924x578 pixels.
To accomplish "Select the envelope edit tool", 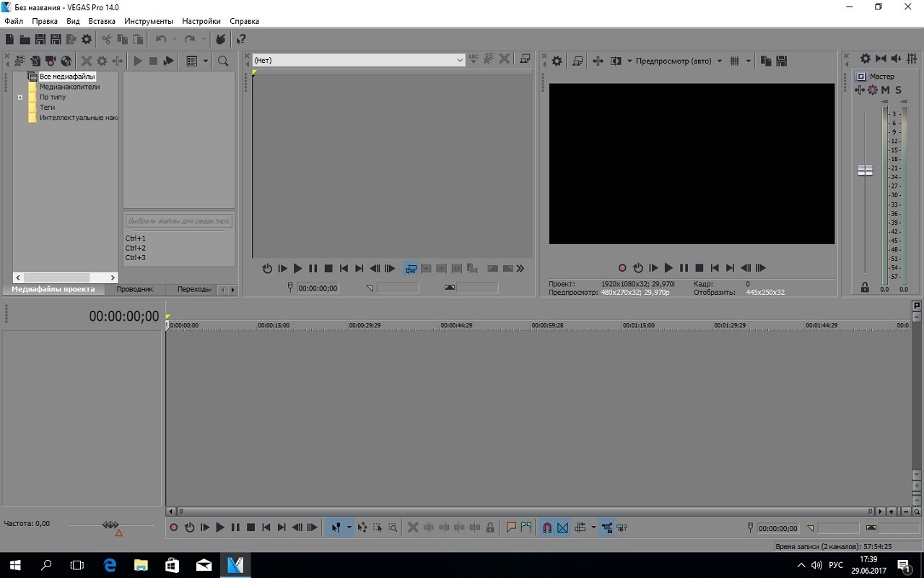I will [x=362, y=527].
